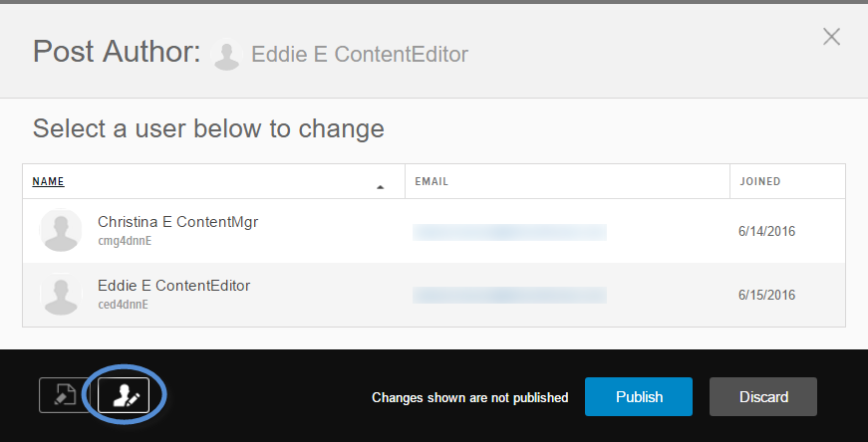The height and width of the screenshot is (442, 868).
Task: Click Eddie E ContentEditor's row avatar
Action: point(60,294)
